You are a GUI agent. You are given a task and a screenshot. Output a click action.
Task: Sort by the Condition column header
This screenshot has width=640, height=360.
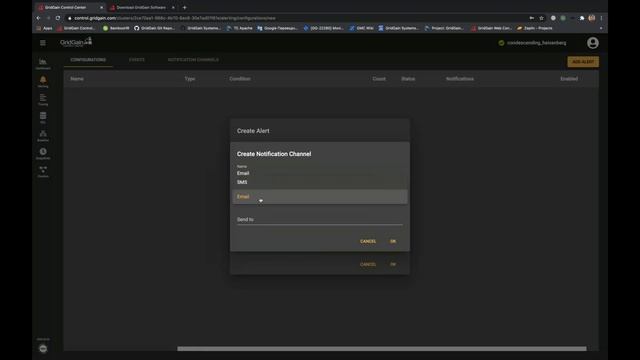[240, 79]
